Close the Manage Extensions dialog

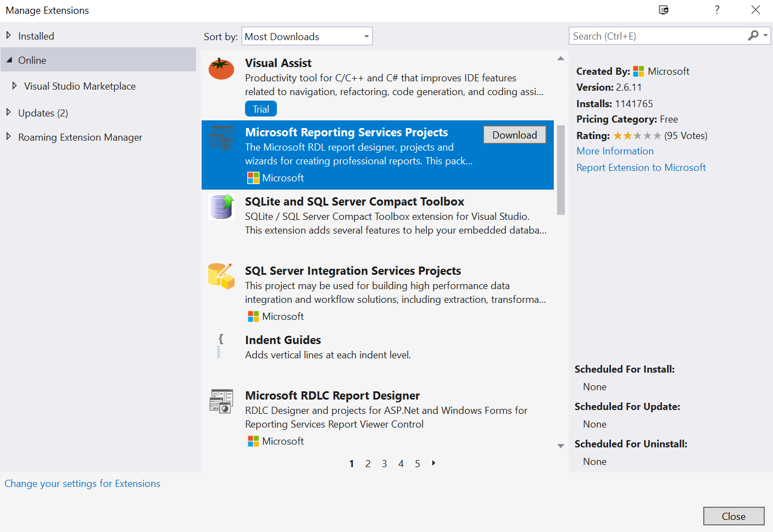(733, 516)
